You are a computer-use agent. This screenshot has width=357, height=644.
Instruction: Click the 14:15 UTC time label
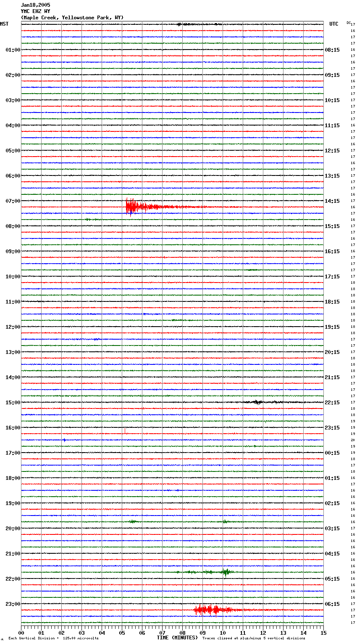coord(332,201)
